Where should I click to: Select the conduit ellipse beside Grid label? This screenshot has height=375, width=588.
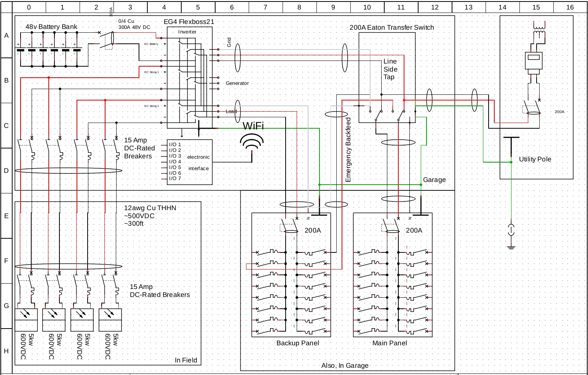point(238,58)
